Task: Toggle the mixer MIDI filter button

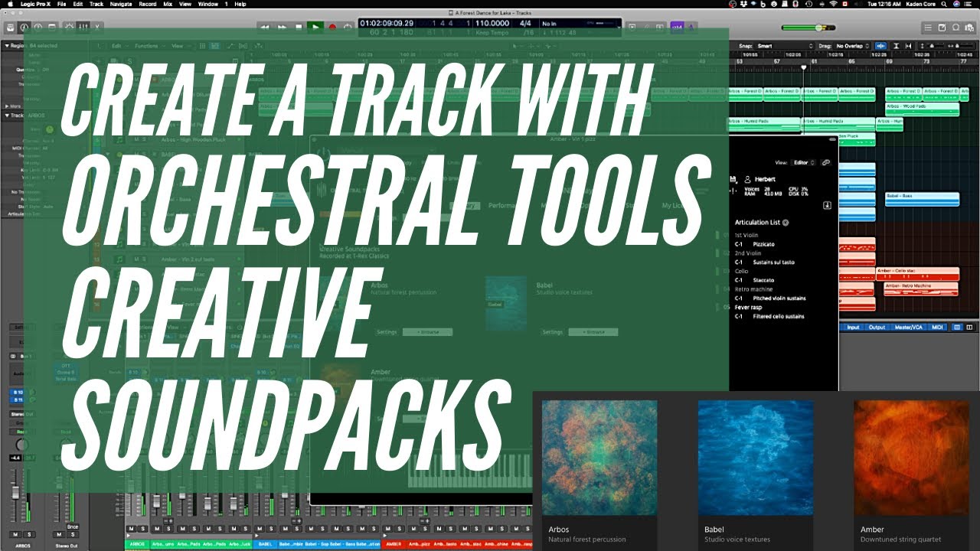Action: pos(937,327)
